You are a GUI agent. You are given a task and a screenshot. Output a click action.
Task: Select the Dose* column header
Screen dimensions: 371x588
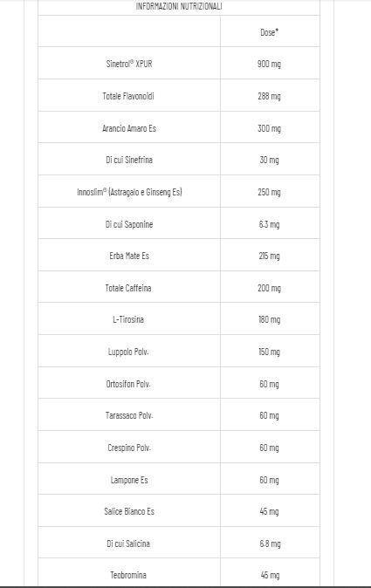pyautogui.click(x=270, y=32)
